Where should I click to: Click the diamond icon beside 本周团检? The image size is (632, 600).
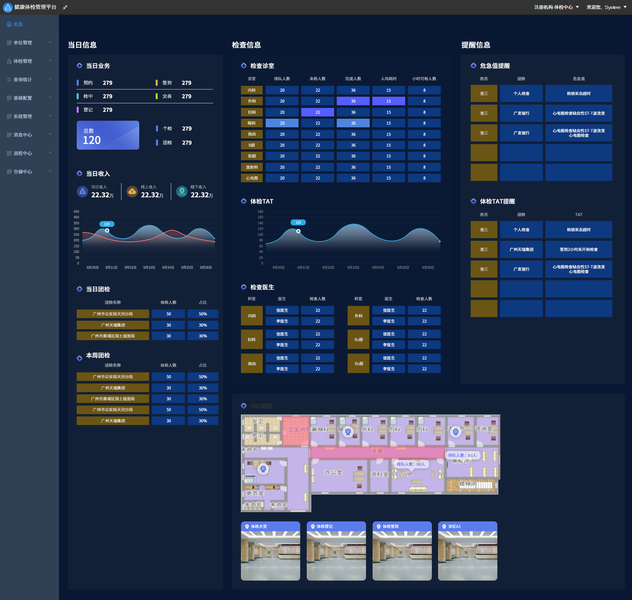pyautogui.click(x=79, y=358)
